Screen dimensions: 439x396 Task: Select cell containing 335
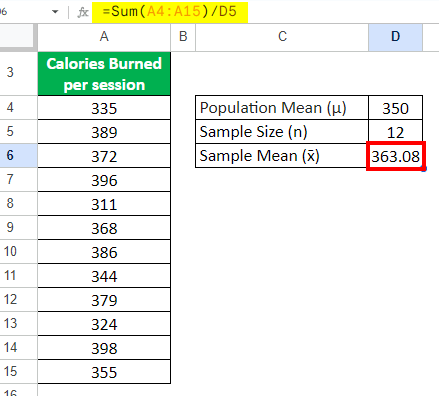click(x=104, y=108)
